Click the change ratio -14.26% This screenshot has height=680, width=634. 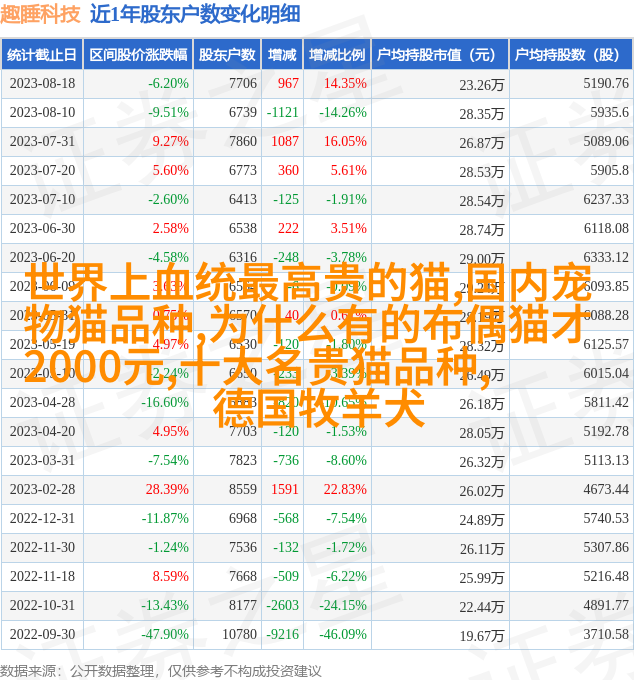click(x=343, y=112)
